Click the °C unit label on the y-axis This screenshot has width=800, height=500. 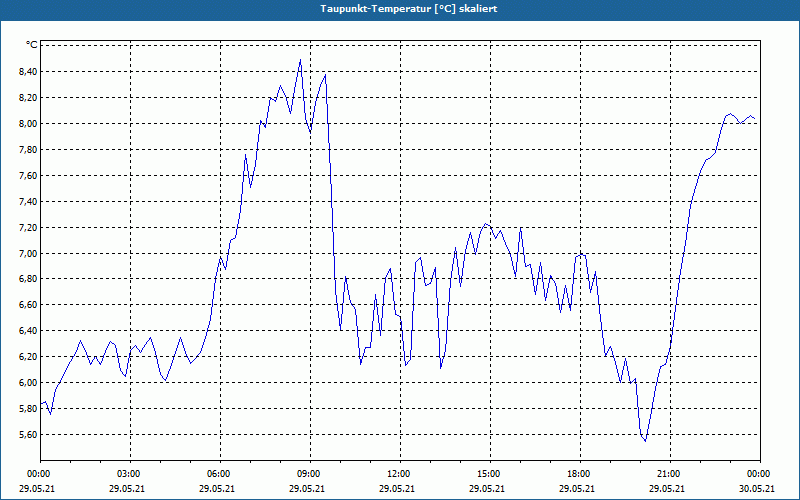tap(31, 45)
